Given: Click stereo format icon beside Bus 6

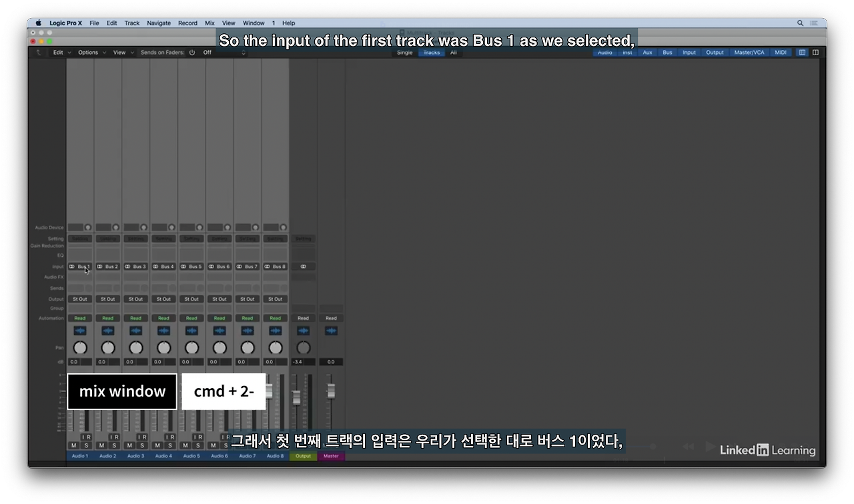Looking at the screenshot, I should pyautogui.click(x=211, y=267).
